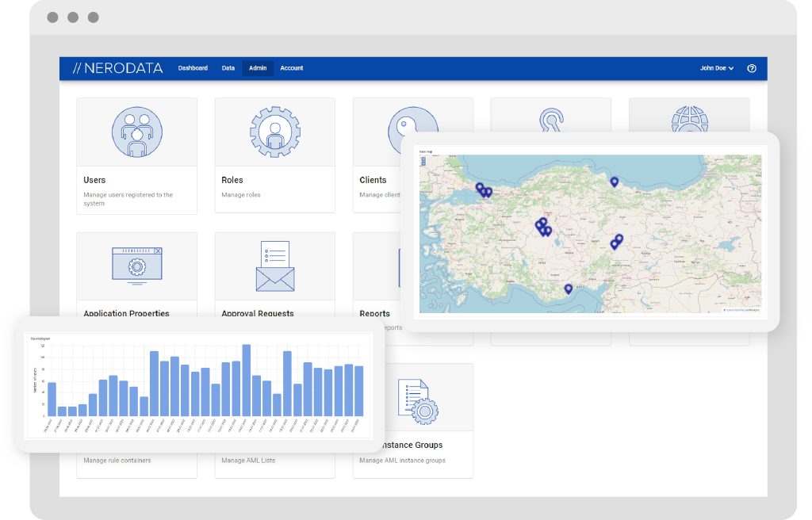The width and height of the screenshot is (812, 520).
Task: Click the NERODATA logo
Action: (x=117, y=68)
